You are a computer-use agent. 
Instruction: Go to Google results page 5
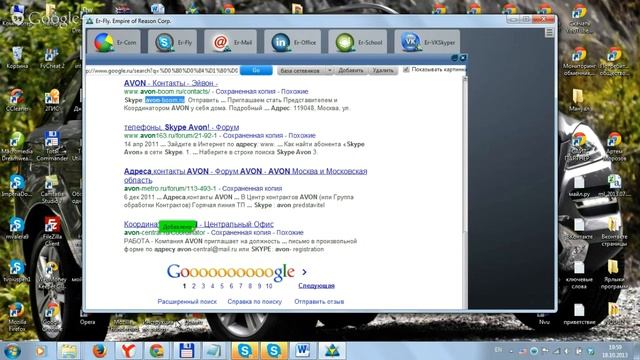click(x=222, y=286)
